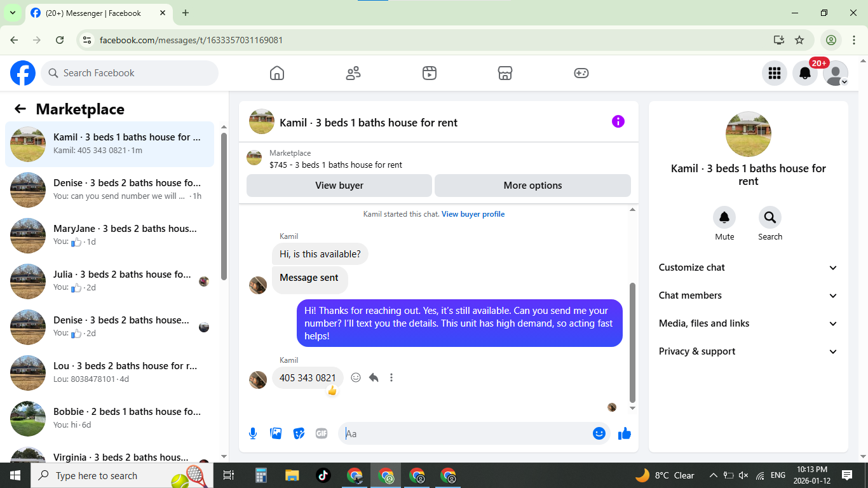Click the thumbs-up reaction on phone number
The image size is (868, 488).
click(x=332, y=391)
